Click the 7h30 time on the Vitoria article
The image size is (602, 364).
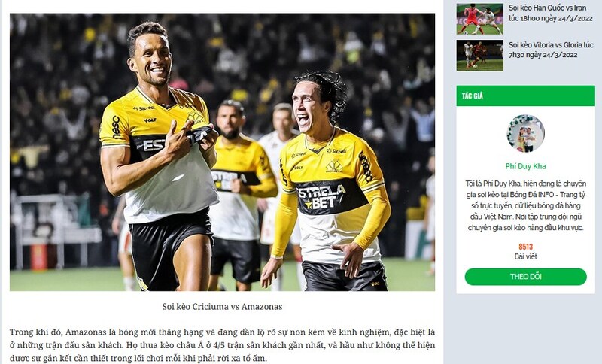(516, 55)
